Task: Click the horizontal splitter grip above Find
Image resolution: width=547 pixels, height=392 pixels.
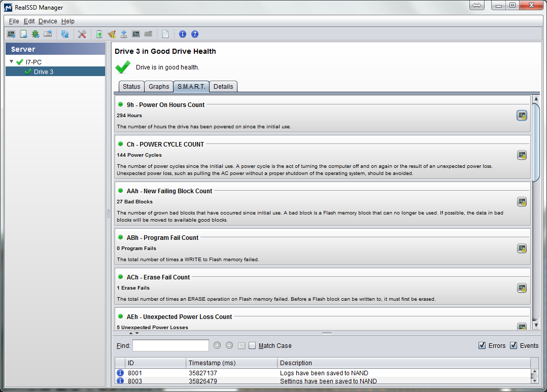Action: pyautogui.click(x=327, y=333)
